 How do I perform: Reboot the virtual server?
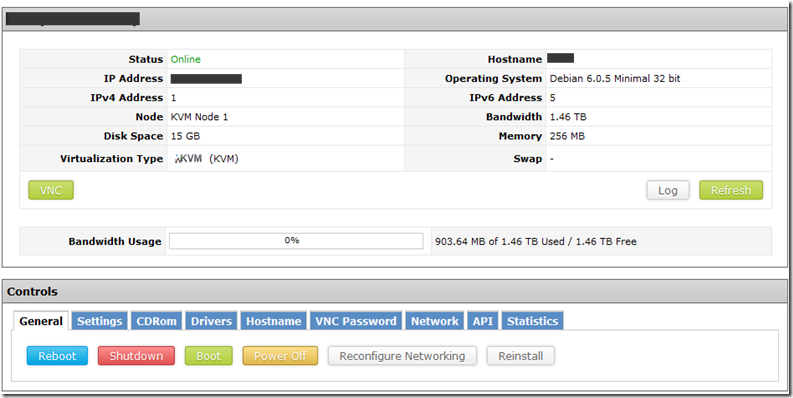tap(57, 356)
